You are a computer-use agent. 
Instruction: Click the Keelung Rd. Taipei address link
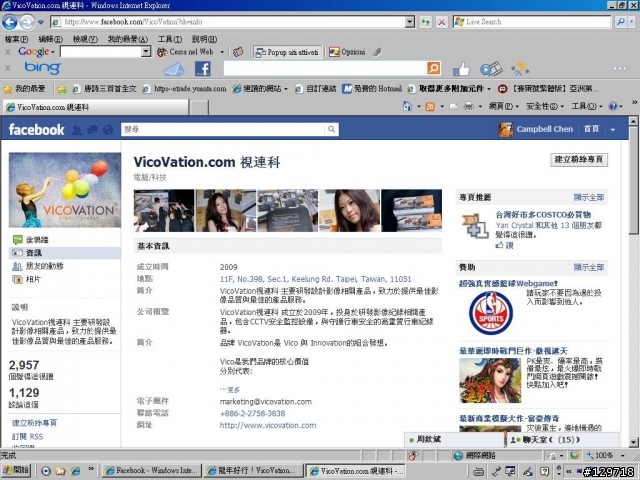click(x=315, y=279)
